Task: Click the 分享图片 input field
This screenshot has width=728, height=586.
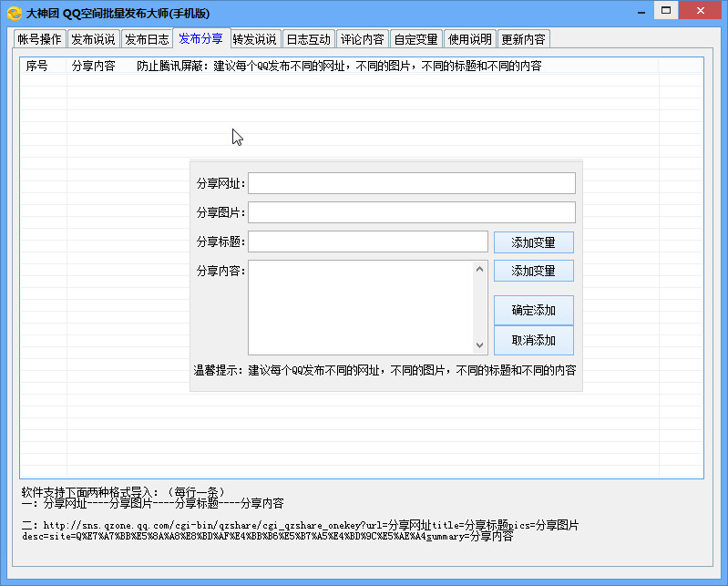Action: coord(412,212)
